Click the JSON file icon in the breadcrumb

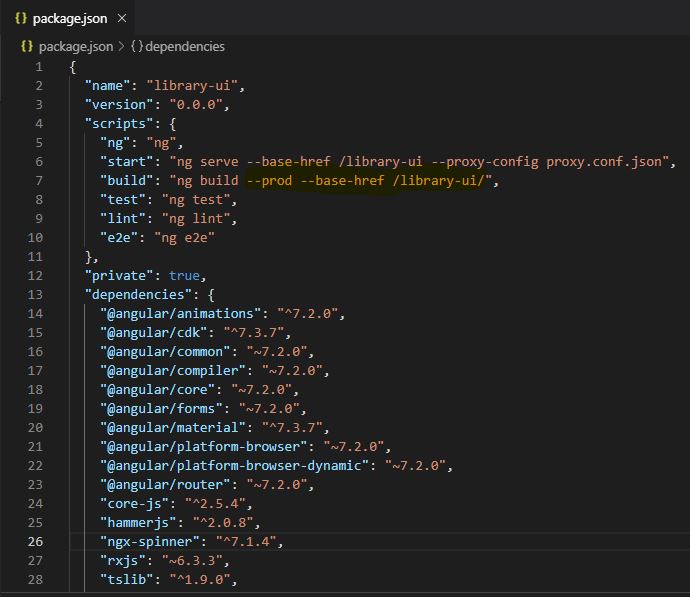pos(27,46)
